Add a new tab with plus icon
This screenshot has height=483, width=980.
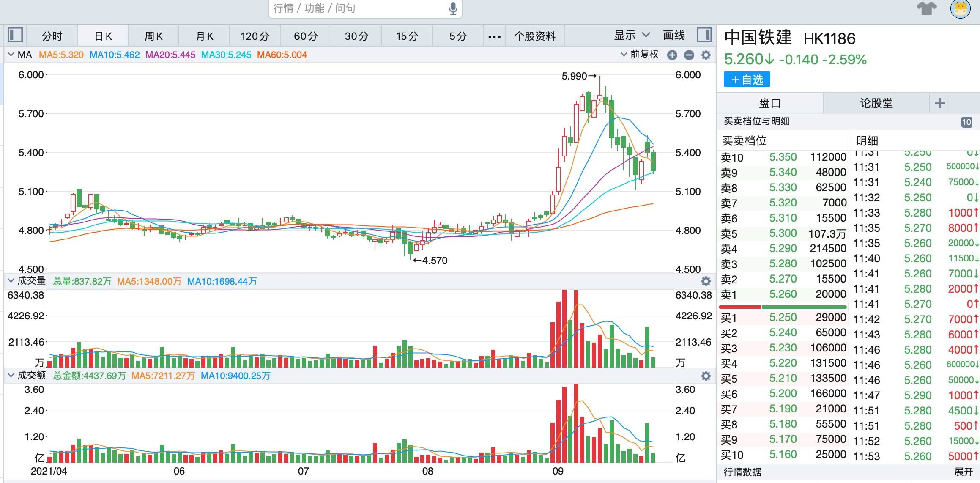940,103
